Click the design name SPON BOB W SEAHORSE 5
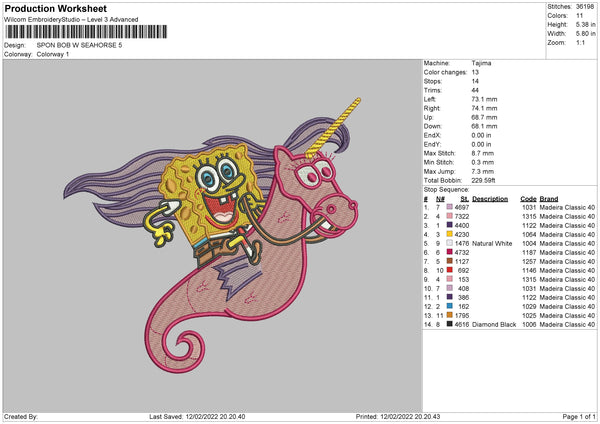The width and height of the screenshot is (600, 424). coord(79,45)
